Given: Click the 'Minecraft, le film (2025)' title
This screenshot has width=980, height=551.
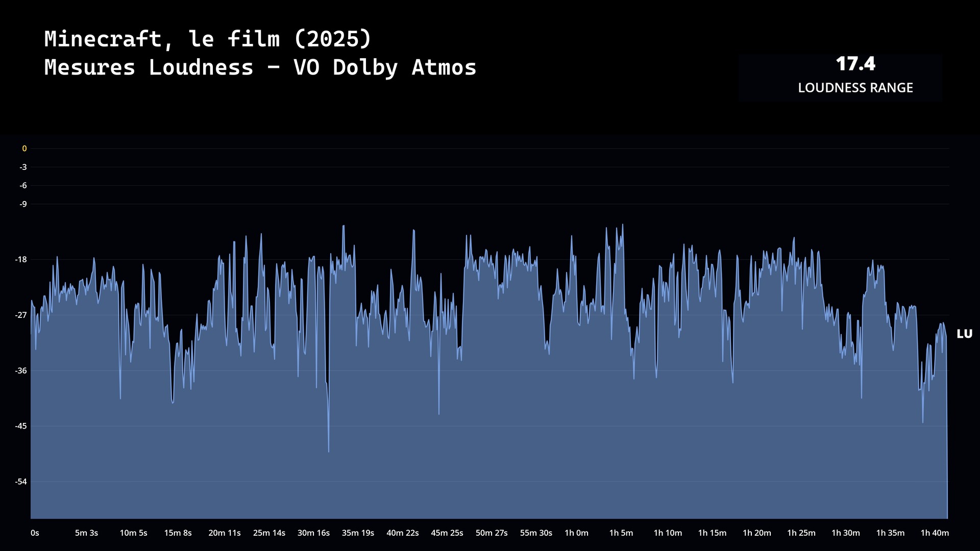Looking at the screenshot, I should (208, 39).
